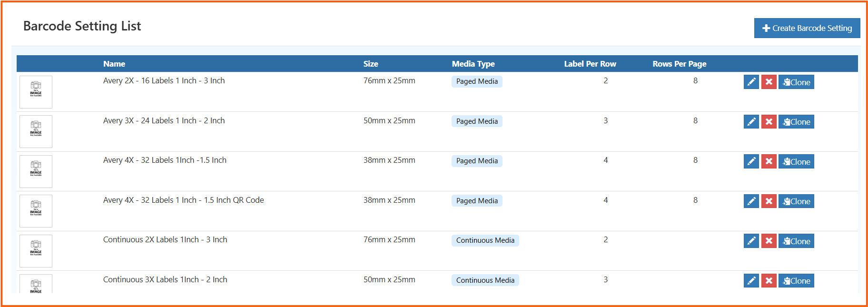
Task: Delete the Continuous 2X Labels setting
Action: coord(769,241)
